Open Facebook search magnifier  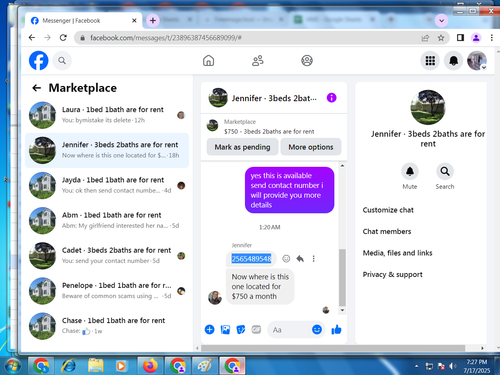[x=62, y=61]
